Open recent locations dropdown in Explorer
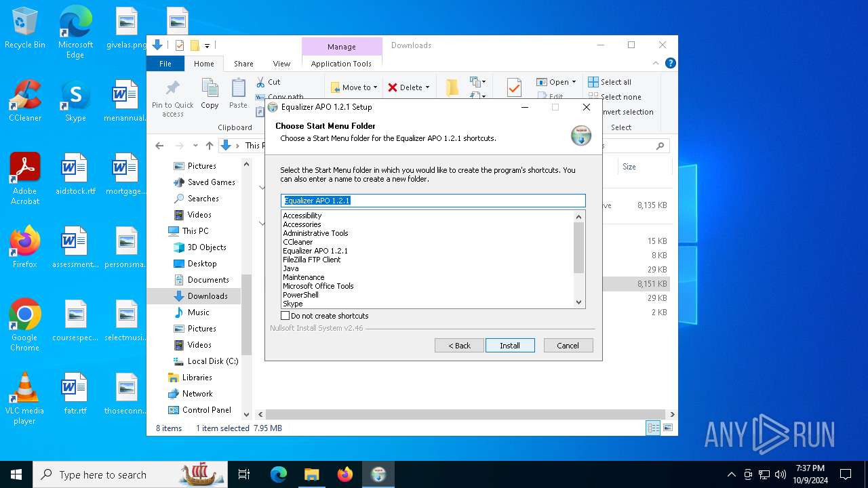This screenshot has height=488, width=868. pos(195,146)
